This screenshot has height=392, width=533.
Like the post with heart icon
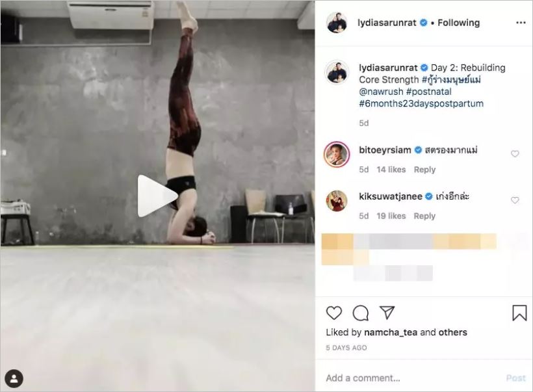(x=334, y=313)
